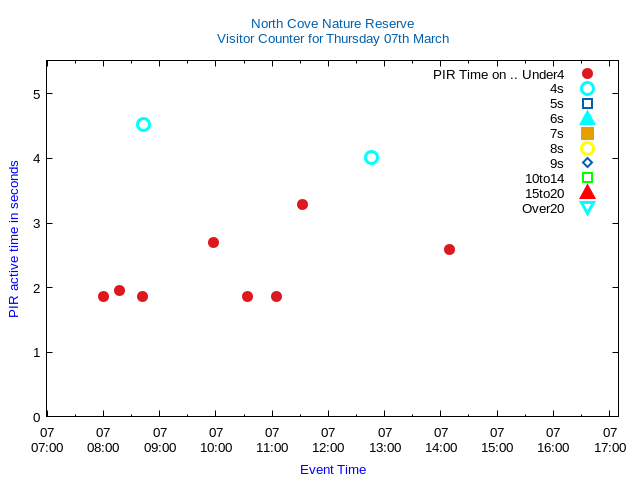
Task: Select the cyan circle 4s legend marker
Action: click(587, 89)
